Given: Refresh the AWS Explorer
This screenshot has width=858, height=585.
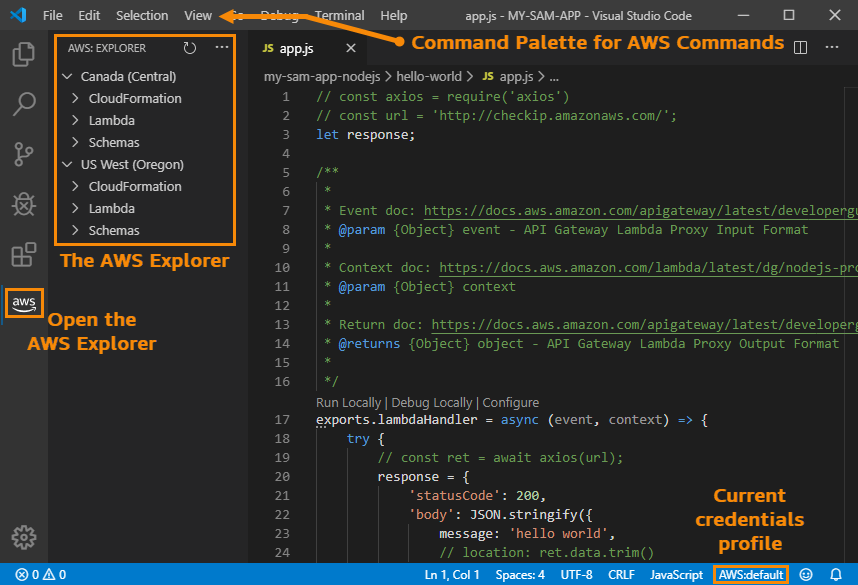Looking at the screenshot, I should coord(190,48).
